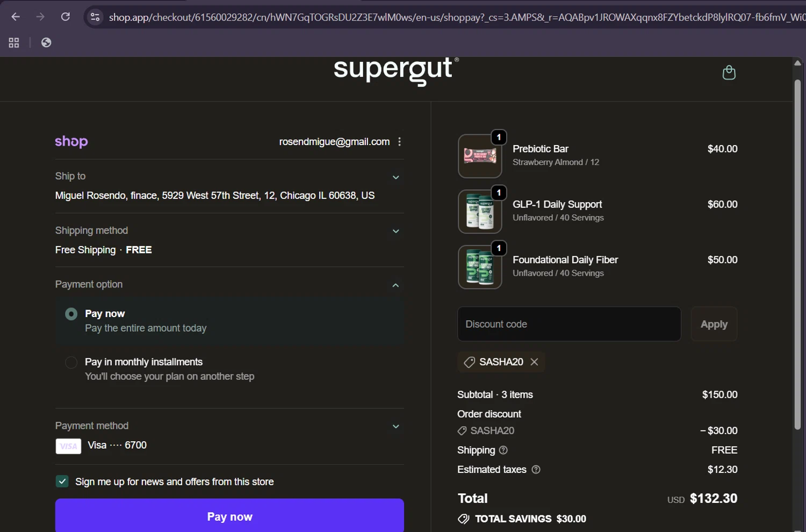Go forward using the browser forward arrow
This screenshot has height=532, width=806.
(x=40, y=17)
